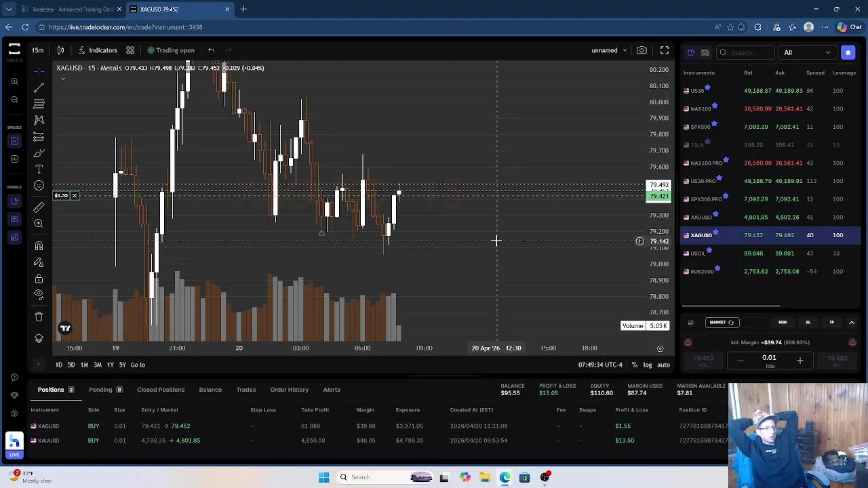Select the trend line drawing tool
This screenshot has width=868, height=488.
click(39, 87)
